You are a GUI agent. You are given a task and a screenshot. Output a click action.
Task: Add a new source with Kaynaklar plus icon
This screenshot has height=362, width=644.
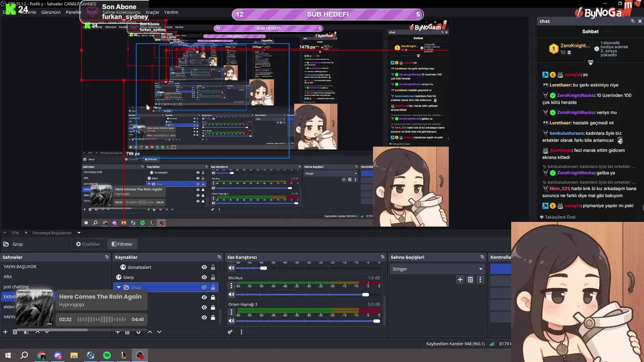pos(118,332)
